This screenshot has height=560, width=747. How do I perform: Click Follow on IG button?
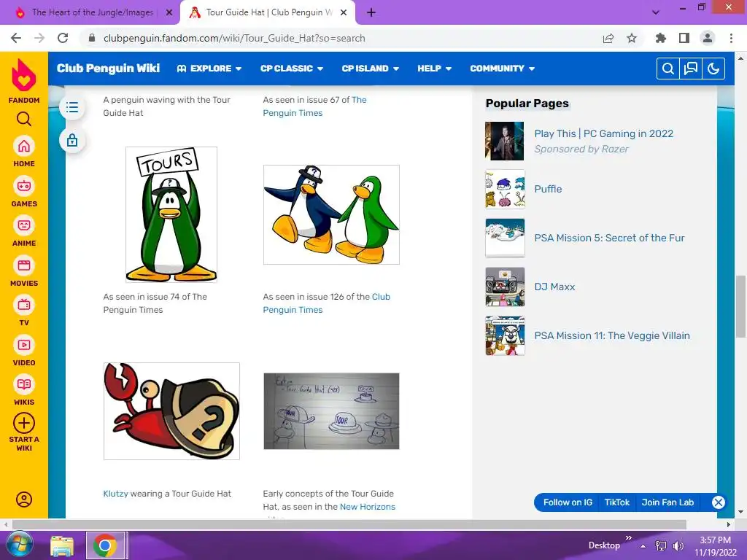568,502
